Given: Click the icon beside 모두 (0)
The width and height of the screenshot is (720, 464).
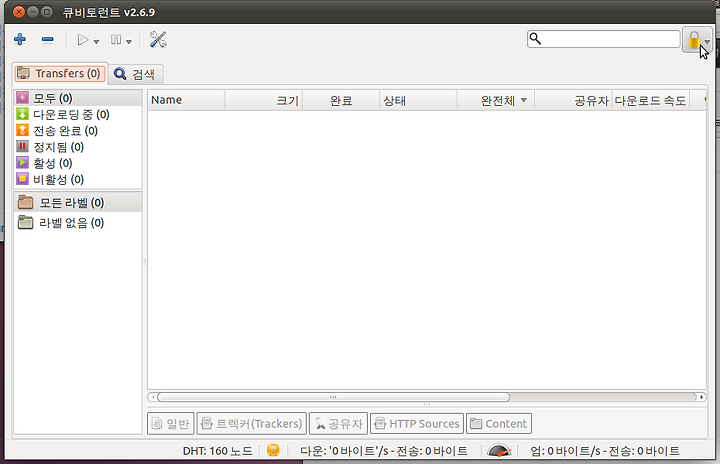Looking at the screenshot, I should 22,98.
